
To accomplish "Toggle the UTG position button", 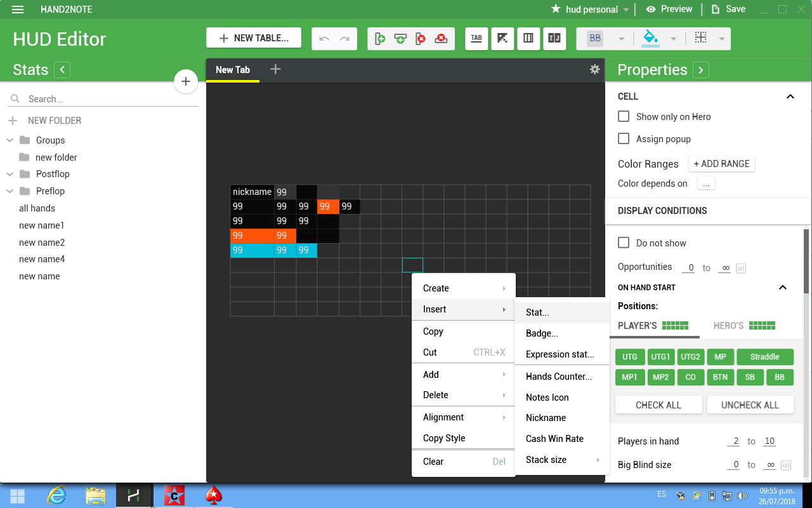I will (630, 357).
